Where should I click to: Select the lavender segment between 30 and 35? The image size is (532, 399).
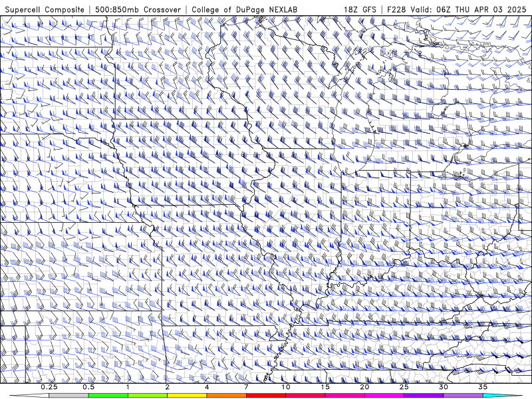pos(463,396)
